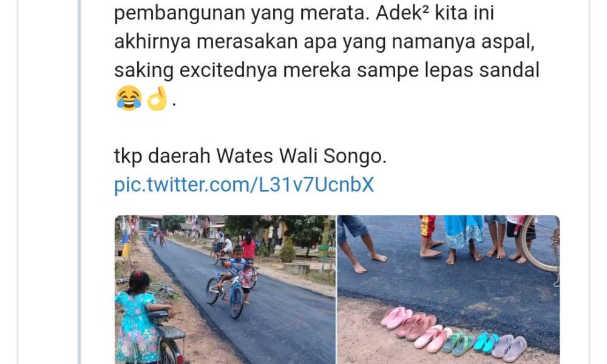Click the line 'saking excitednya mereka sampe lepas sandal'
The image size is (607, 364).
click(327, 70)
